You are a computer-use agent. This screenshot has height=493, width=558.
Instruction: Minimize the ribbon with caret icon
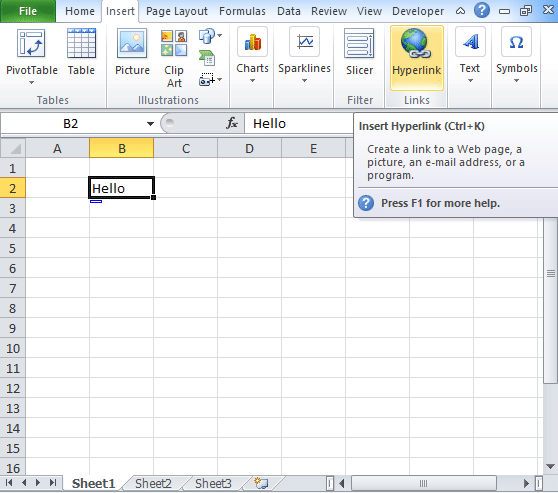pyautogui.click(x=460, y=11)
